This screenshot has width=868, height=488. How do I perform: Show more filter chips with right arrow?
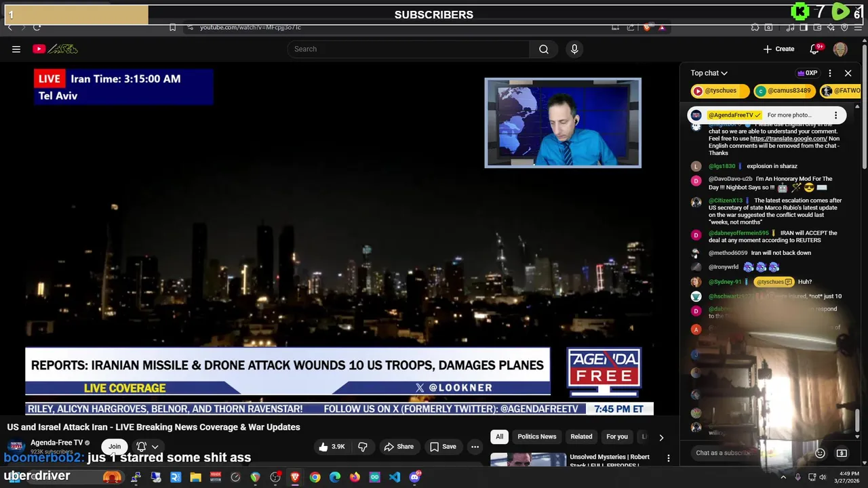pos(661,437)
